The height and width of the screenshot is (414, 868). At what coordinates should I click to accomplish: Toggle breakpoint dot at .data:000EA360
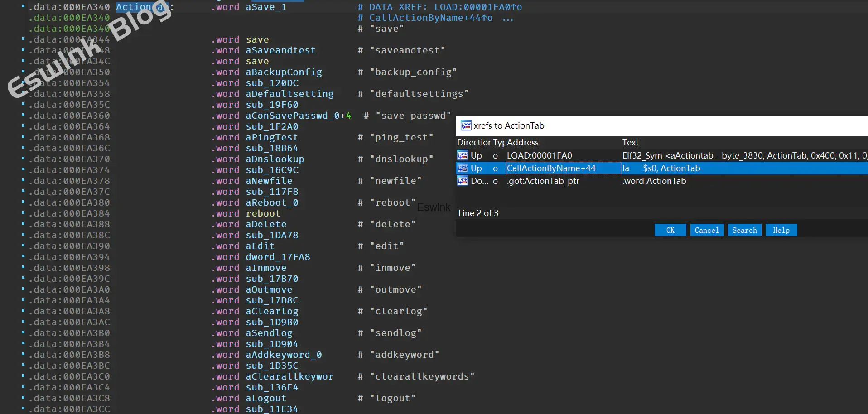point(23,115)
